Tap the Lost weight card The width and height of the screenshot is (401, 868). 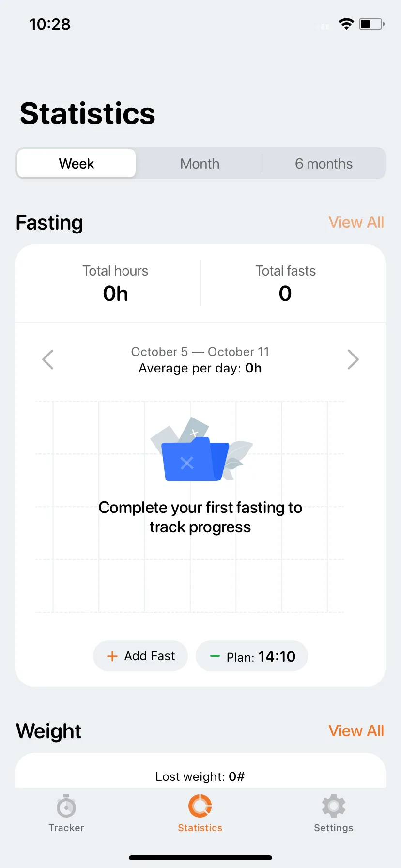200,770
